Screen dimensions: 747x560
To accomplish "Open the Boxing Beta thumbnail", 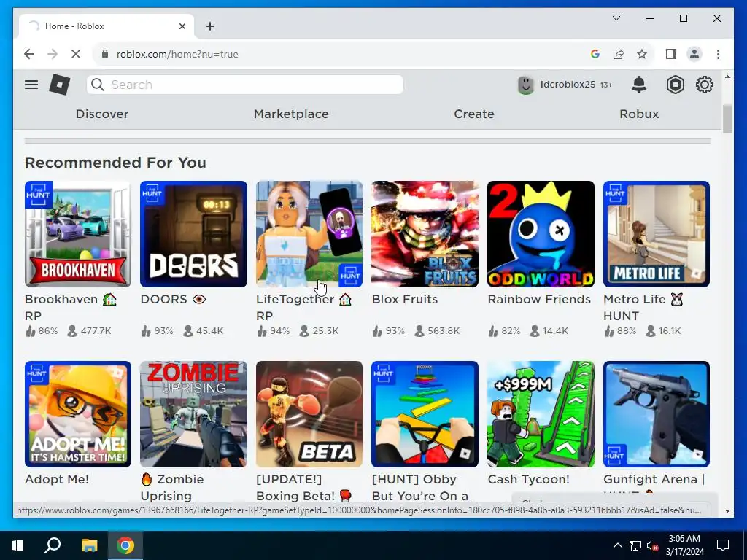I will (309, 414).
